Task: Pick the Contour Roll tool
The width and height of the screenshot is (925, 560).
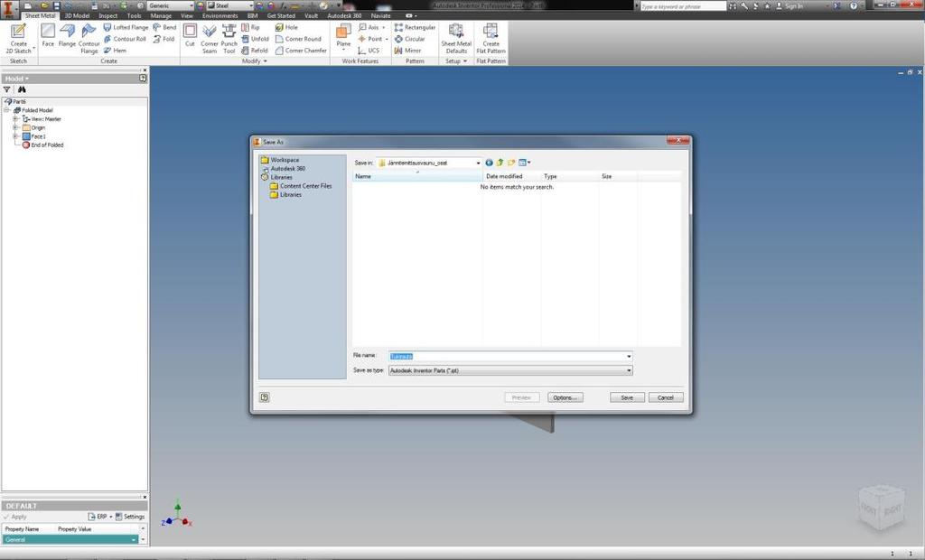Action: [125, 39]
